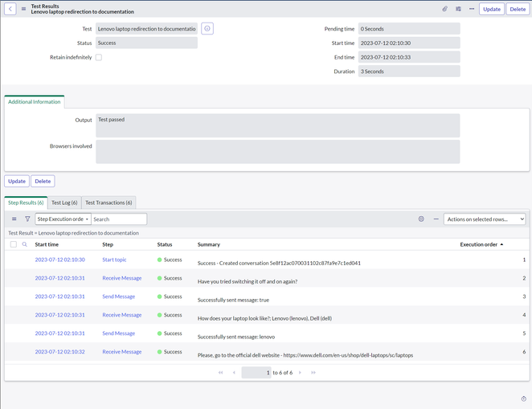Viewport: 532px width, 409px height.
Task: Open Receive Message step in row 6
Action: click(122, 352)
